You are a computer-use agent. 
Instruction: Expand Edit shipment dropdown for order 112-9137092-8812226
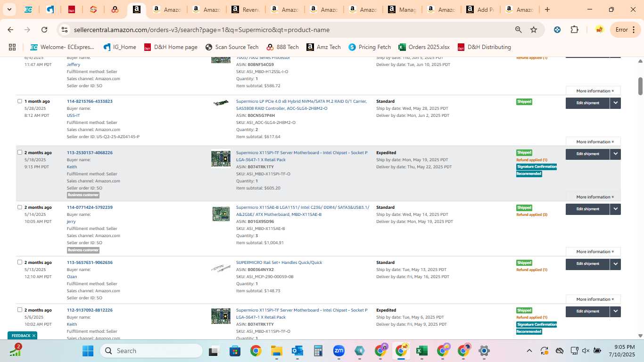coord(615,312)
